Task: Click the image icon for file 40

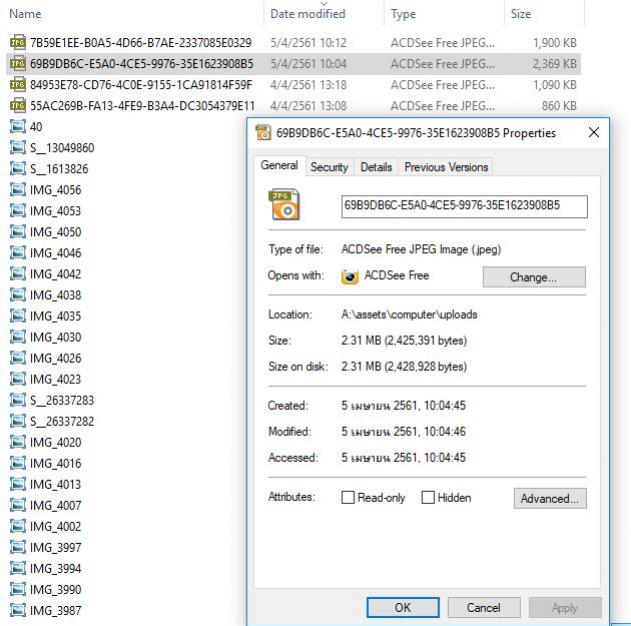Action: 18,127
